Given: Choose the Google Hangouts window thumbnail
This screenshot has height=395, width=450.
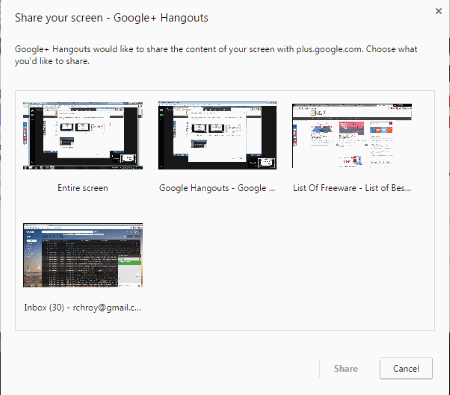Looking at the screenshot, I should click(217, 135).
